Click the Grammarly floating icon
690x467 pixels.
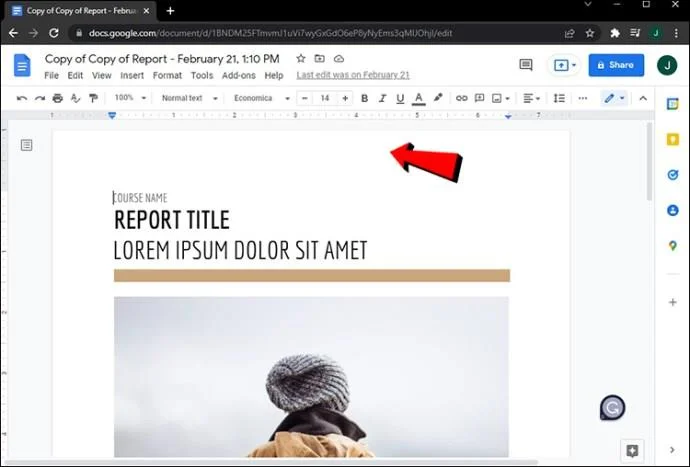[612, 408]
